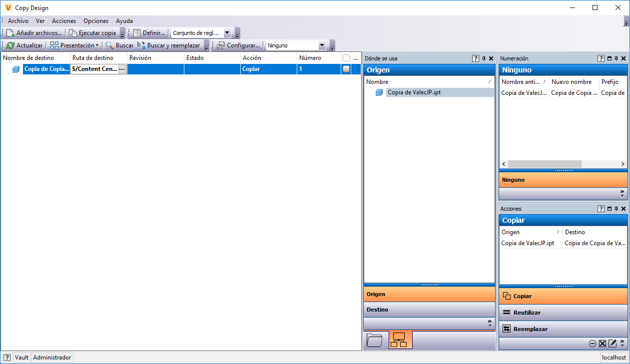Viewport: 630px width, 364px height.
Task: Show hierarchy tree view icon
Action: 400,340
